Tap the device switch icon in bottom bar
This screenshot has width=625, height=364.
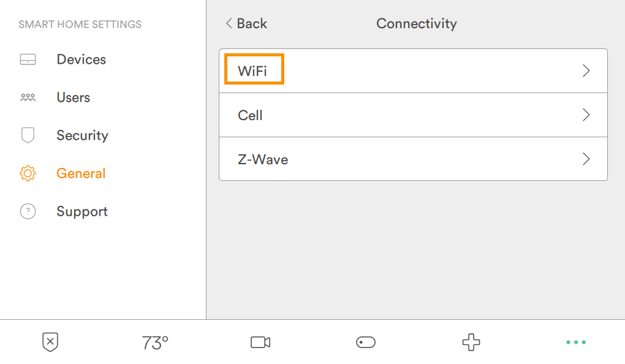click(x=365, y=342)
